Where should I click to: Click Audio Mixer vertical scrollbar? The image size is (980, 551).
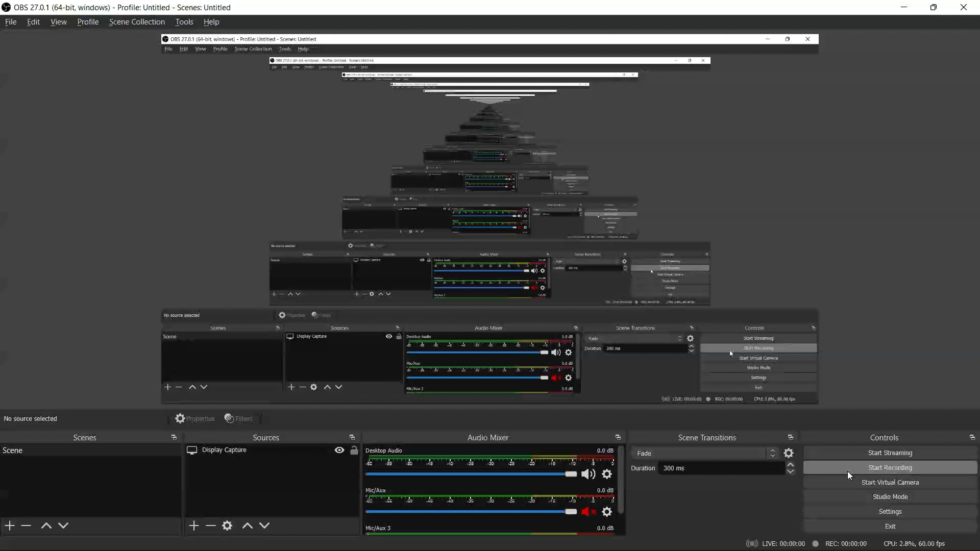coord(621,480)
